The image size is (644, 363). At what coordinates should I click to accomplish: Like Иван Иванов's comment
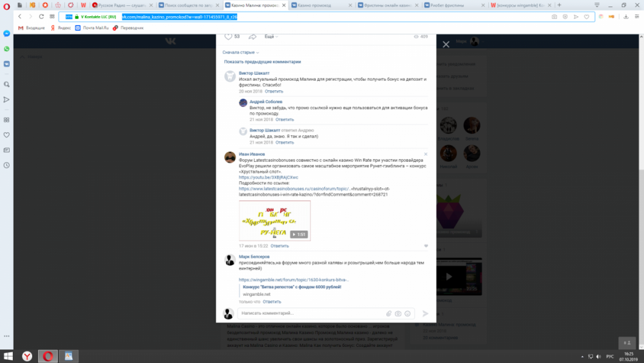coord(426,246)
